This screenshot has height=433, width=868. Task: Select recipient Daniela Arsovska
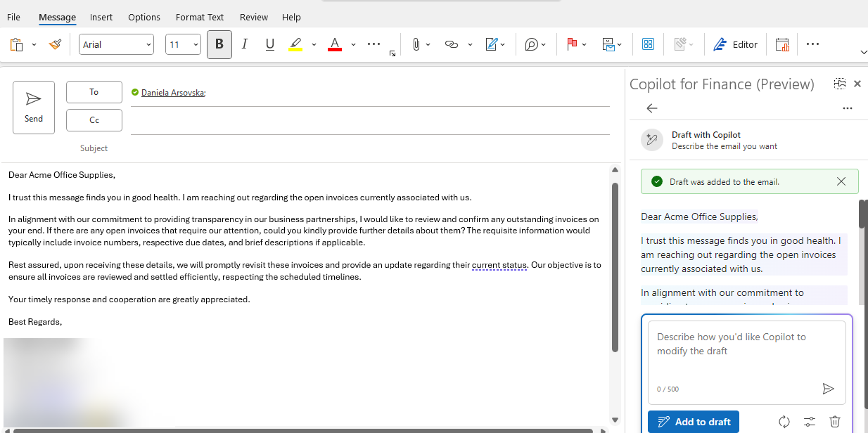(x=173, y=92)
